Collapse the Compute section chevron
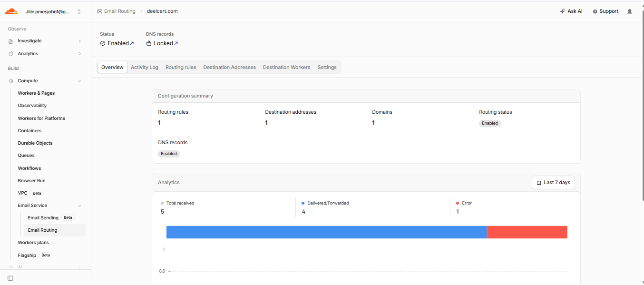Screen dimensions: 644x285 pyautogui.click(x=79, y=81)
